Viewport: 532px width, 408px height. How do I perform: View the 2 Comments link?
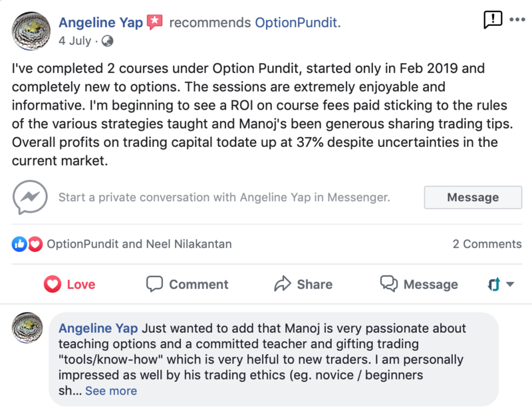487,244
